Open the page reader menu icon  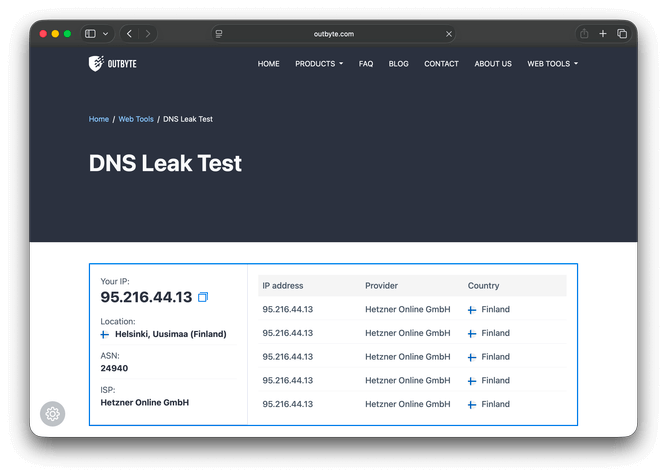pos(219,34)
